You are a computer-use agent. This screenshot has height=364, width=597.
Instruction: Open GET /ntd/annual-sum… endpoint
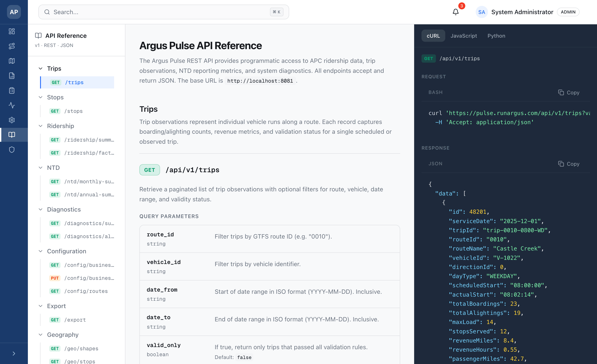tap(77, 195)
